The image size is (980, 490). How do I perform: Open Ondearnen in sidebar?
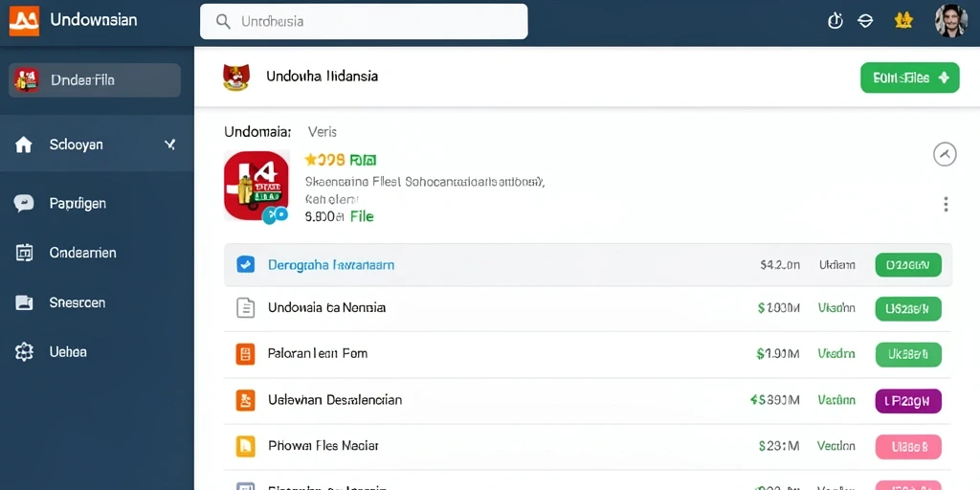[82, 253]
